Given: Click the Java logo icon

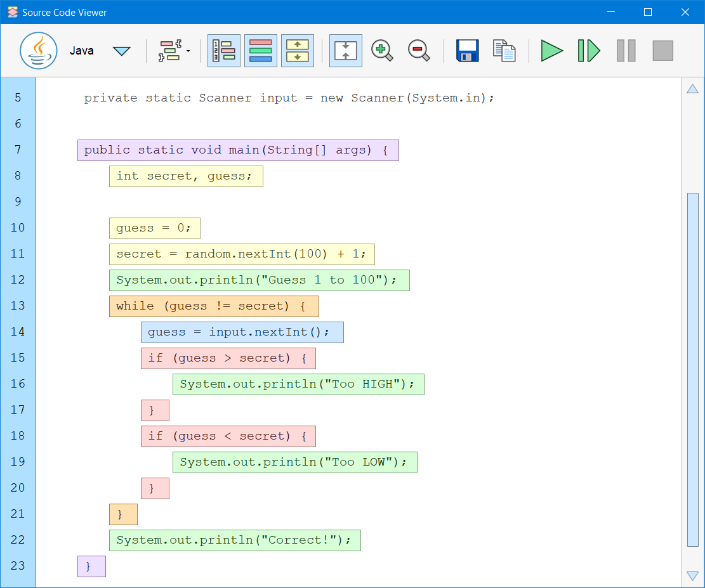Looking at the screenshot, I should [38, 50].
